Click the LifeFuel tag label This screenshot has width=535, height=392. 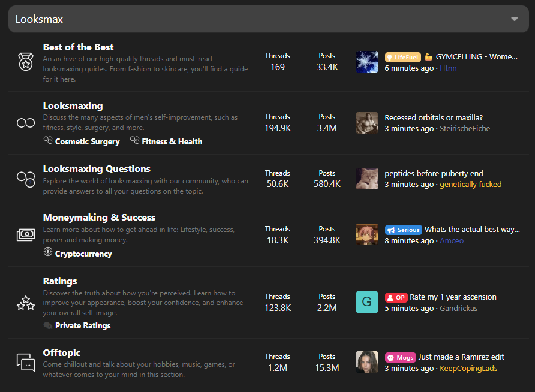[x=402, y=57]
